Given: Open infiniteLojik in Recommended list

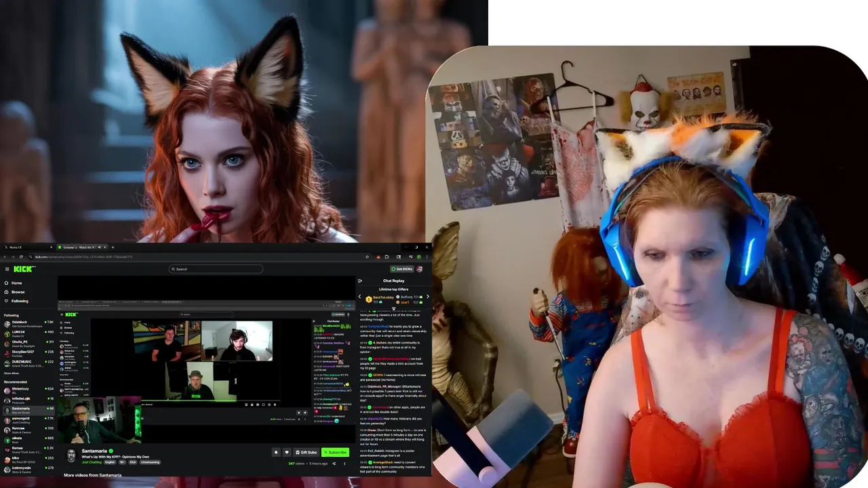Looking at the screenshot, I should (28, 400).
